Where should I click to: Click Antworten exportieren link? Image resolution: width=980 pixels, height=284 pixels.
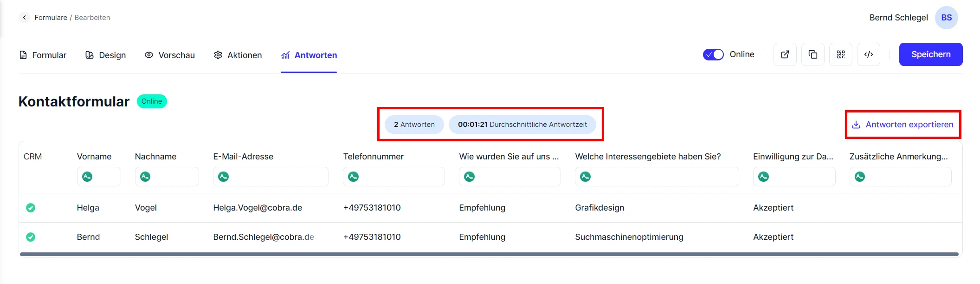(x=903, y=125)
